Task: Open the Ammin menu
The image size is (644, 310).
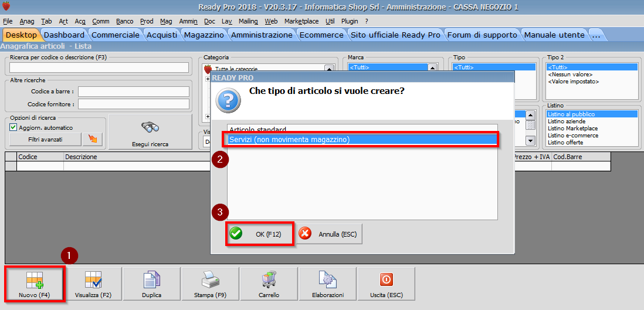Action: coord(188,21)
